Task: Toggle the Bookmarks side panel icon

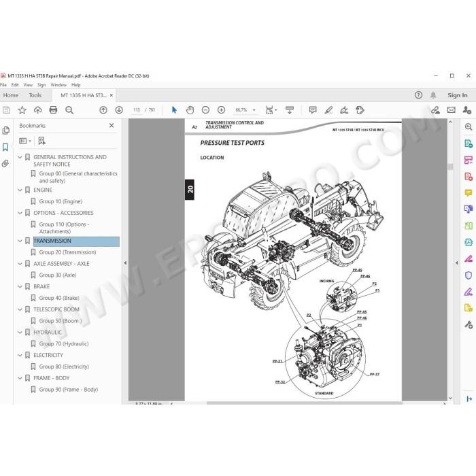Action: tap(5, 148)
